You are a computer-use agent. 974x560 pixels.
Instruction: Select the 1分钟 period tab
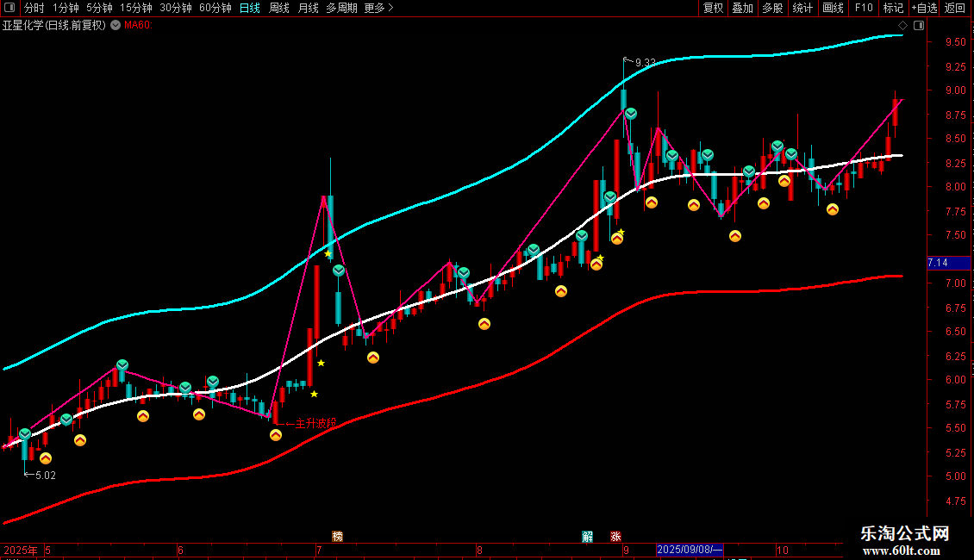(66, 8)
